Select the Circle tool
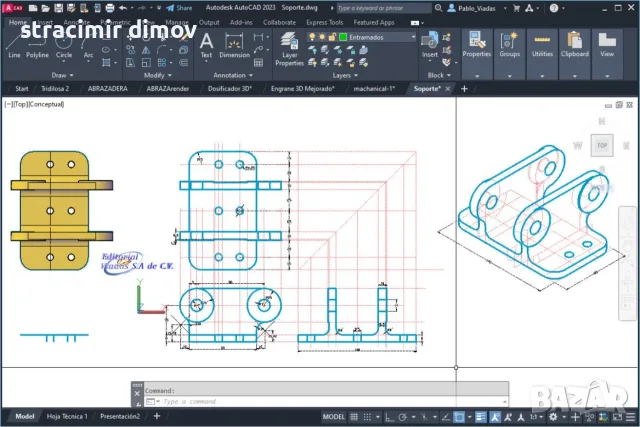This screenshot has width=640, height=427. pyautogui.click(x=64, y=46)
